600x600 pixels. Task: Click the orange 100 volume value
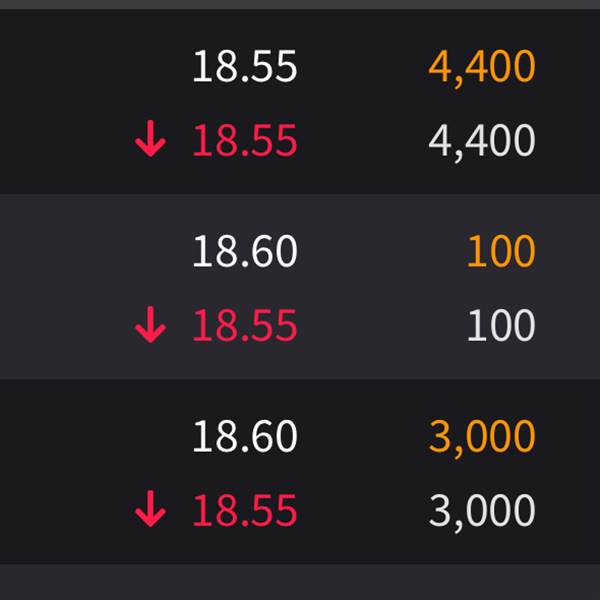[x=501, y=252]
